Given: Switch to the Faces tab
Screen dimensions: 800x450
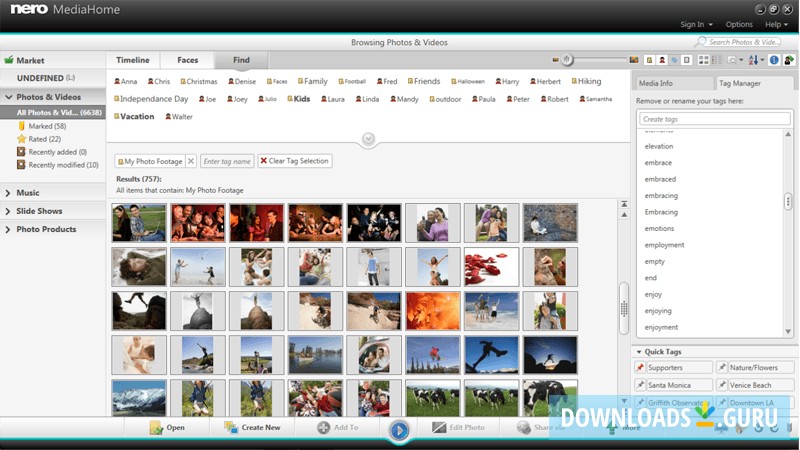Looking at the screenshot, I should pos(187,60).
